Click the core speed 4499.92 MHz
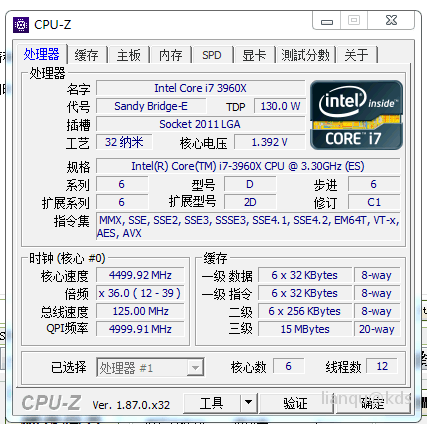The image size is (427, 424). pyautogui.click(x=140, y=275)
